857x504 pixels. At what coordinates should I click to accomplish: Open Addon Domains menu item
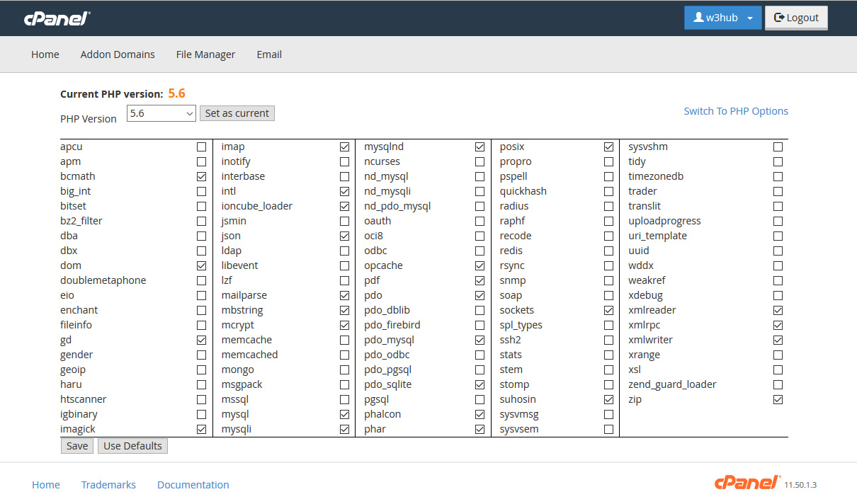pos(118,55)
